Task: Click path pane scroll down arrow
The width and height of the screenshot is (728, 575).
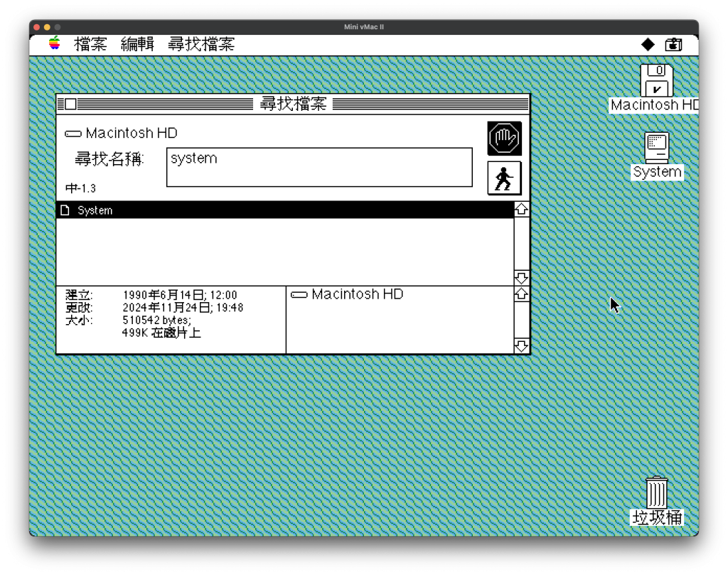Action: [x=521, y=346]
